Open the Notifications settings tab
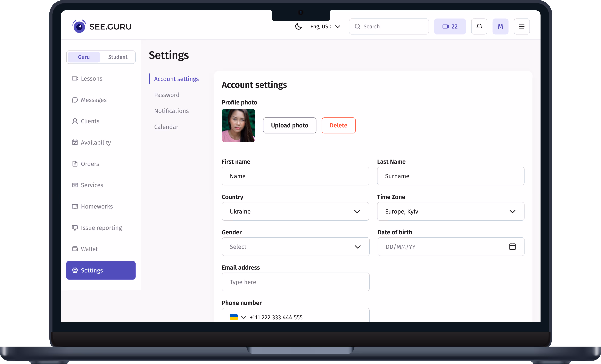This screenshot has width=601, height=364. click(x=171, y=111)
